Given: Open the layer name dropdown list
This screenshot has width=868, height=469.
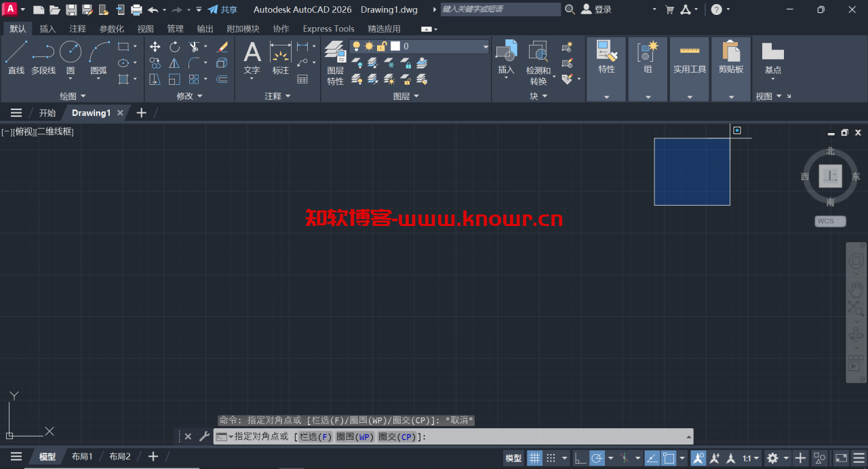Looking at the screenshot, I should 486,46.
